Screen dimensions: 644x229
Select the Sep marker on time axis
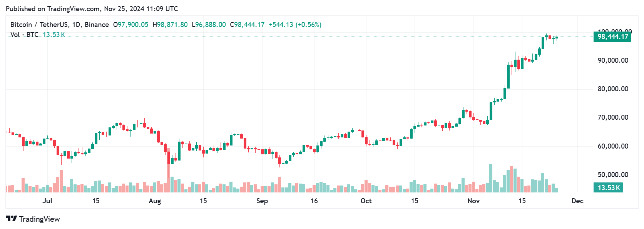[x=262, y=201]
